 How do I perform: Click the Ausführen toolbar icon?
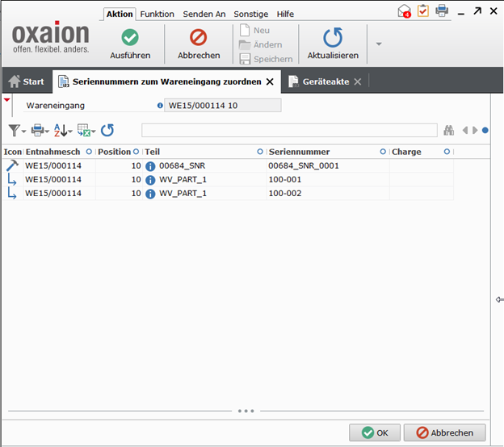[x=130, y=38]
